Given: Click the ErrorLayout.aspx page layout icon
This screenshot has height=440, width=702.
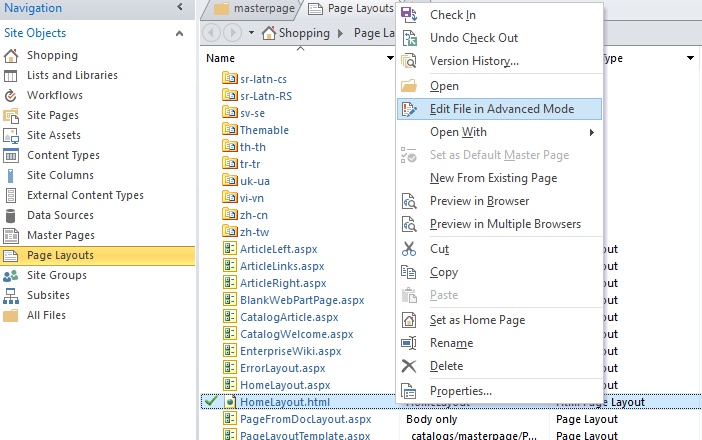Looking at the screenshot, I should tap(230, 367).
